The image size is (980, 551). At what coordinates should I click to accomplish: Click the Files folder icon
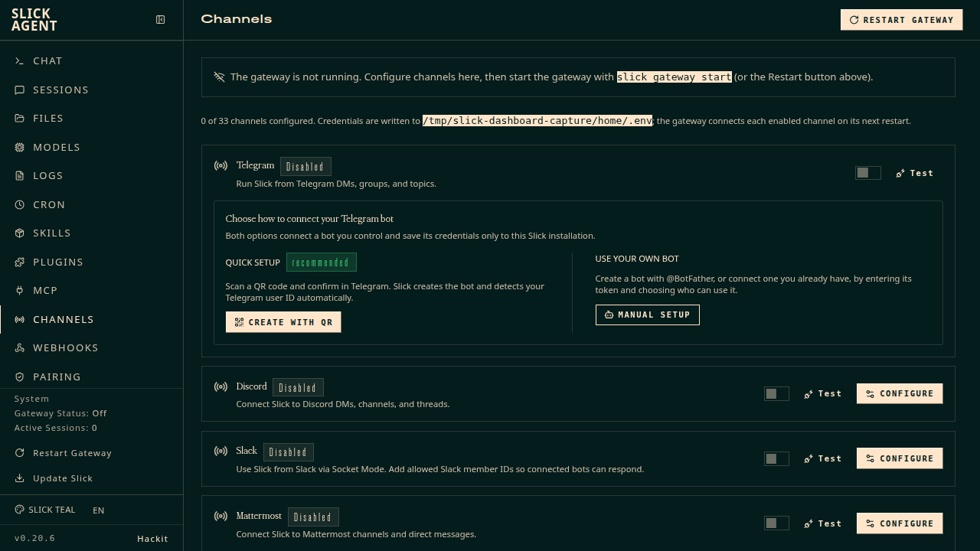pos(20,119)
